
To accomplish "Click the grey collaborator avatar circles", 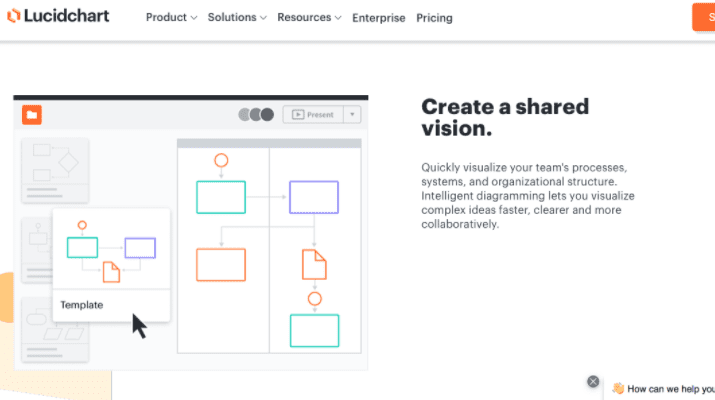I will point(256,114).
